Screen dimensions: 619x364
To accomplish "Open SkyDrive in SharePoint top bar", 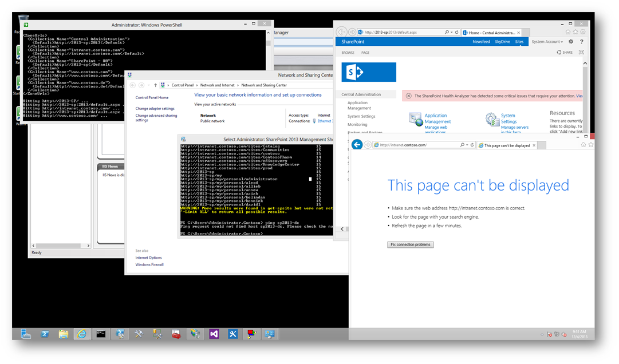I will point(503,41).
